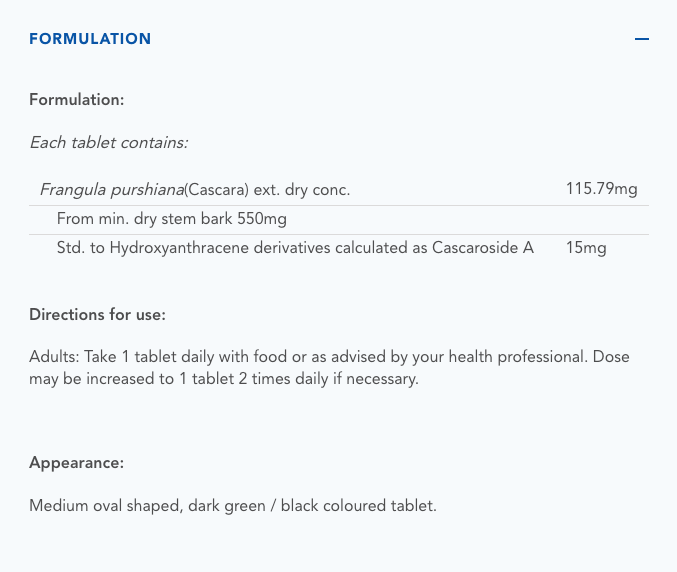This screenshot has width=677, height=572.
Task: Click the 'Each tablet contains:' italic text
Action: pos(108,142)
